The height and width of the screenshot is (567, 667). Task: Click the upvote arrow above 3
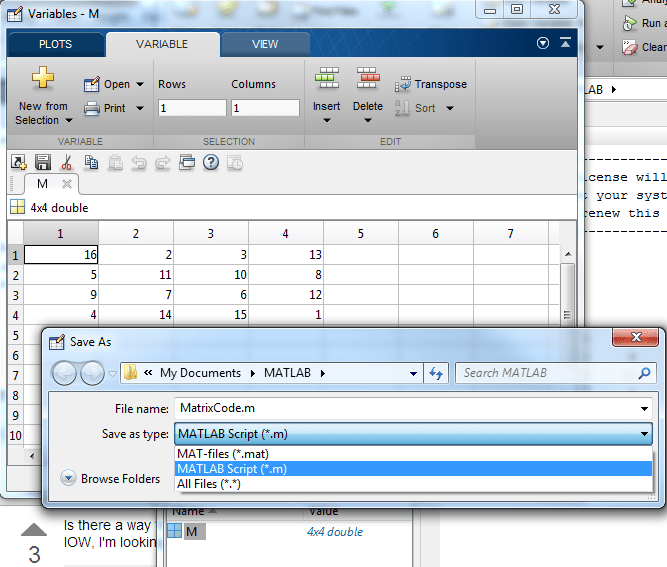(34, 530)
